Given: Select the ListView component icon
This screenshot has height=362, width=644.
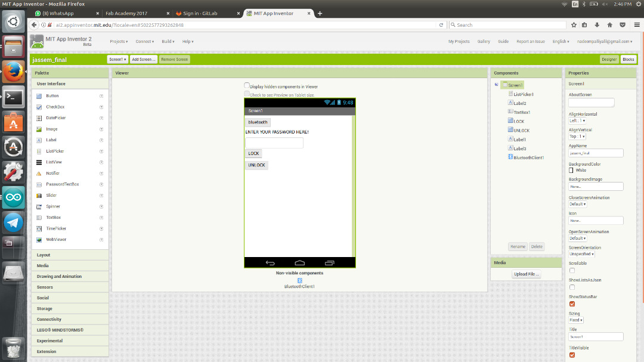Looking at the screenshot, I should 39,162.
